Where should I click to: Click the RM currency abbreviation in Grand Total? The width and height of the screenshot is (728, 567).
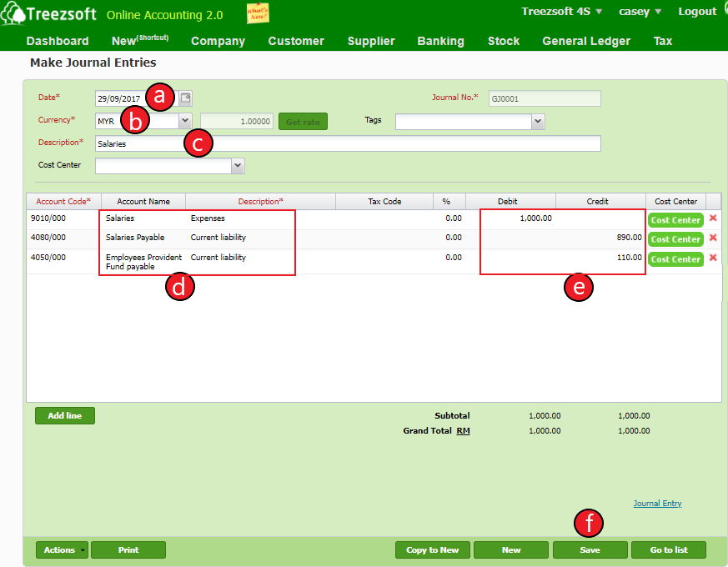click(x=463, y=431)
